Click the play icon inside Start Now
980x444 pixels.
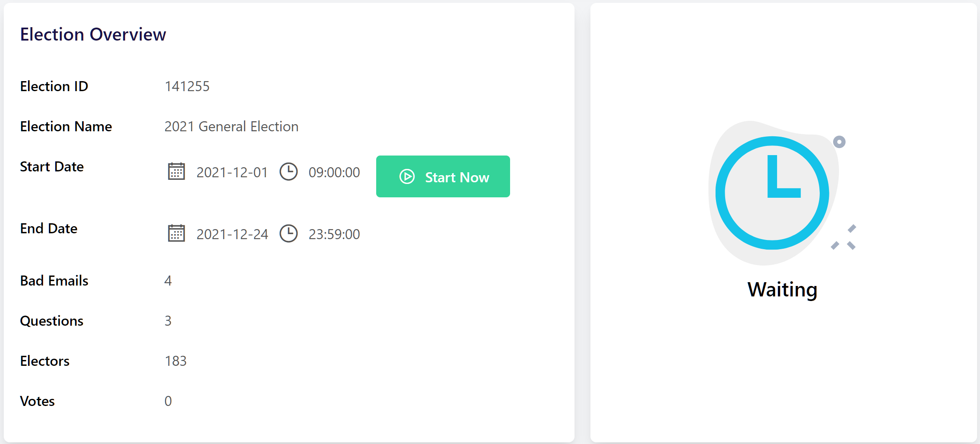[x=407, y=176]
